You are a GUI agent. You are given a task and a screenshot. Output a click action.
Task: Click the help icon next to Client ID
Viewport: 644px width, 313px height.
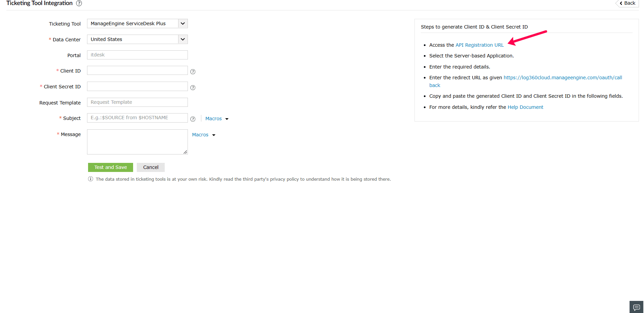click(x=193, y=72)
